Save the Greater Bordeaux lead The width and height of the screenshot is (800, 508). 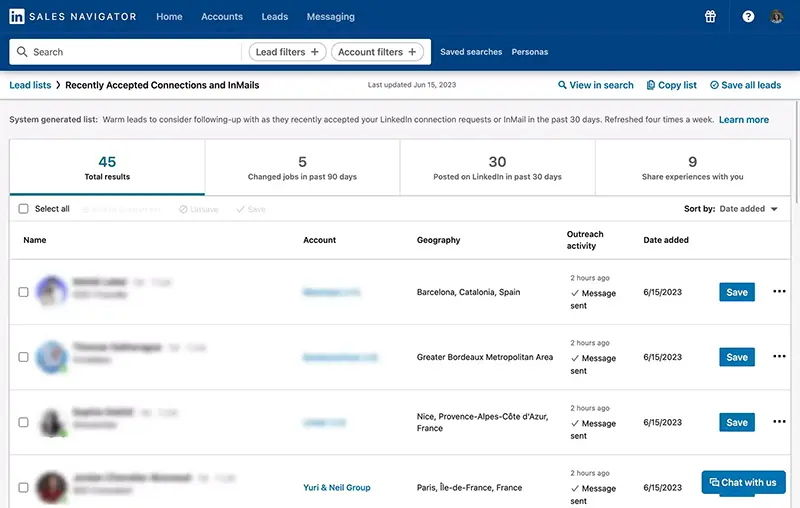pos(737,357)
